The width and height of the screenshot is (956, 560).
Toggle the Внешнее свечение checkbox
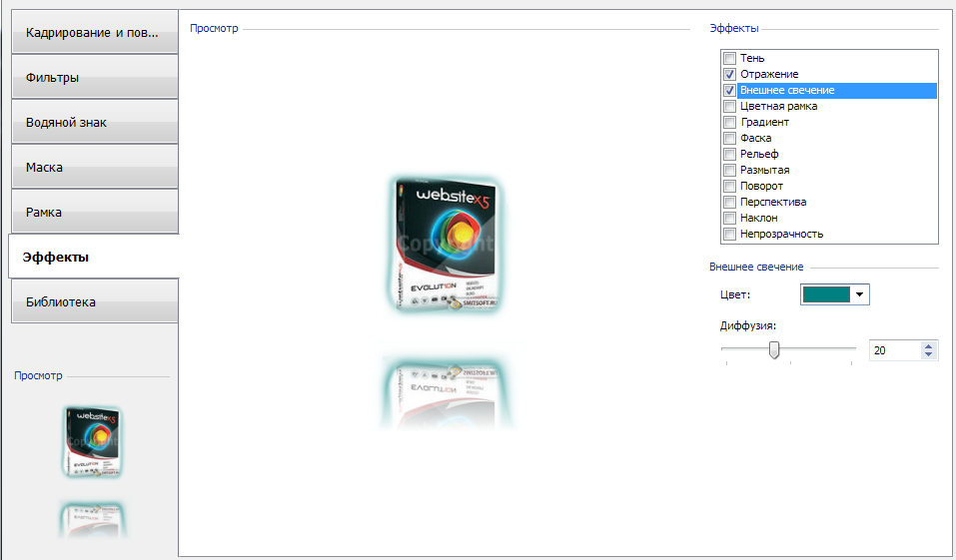click(730, 90)
